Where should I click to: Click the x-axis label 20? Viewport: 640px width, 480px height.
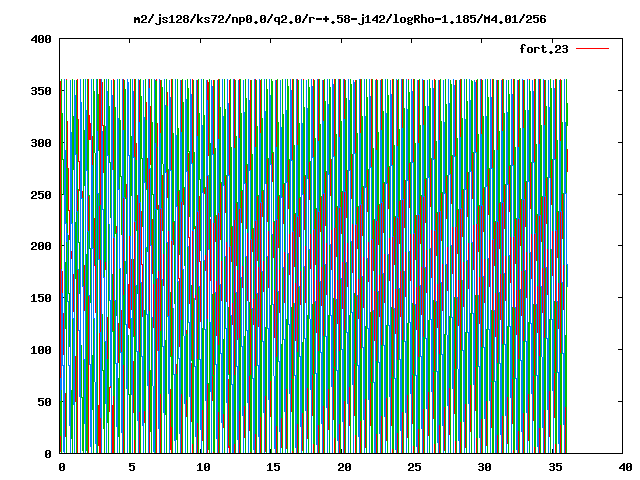344,467
